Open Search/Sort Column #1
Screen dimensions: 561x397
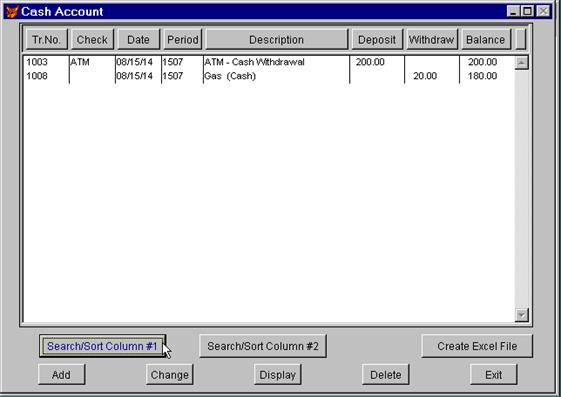click(102, 346)
